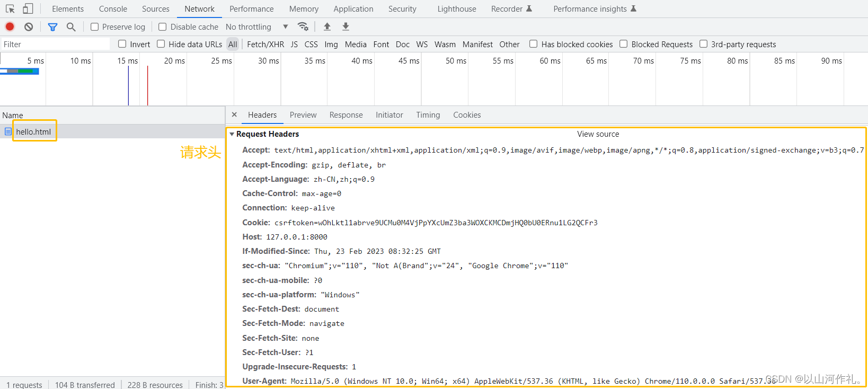Switch to the Response detail tab
The image size is (868, 389).
[x=346, y=115]
